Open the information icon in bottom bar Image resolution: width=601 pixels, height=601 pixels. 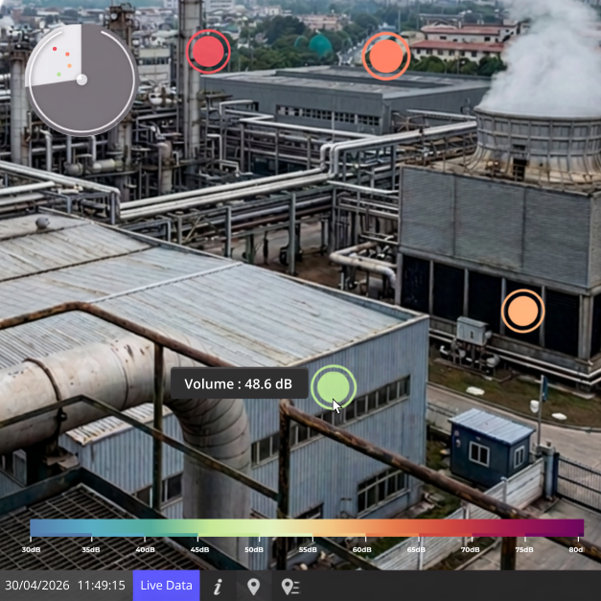pyautogui.click(x=218, y=586)
